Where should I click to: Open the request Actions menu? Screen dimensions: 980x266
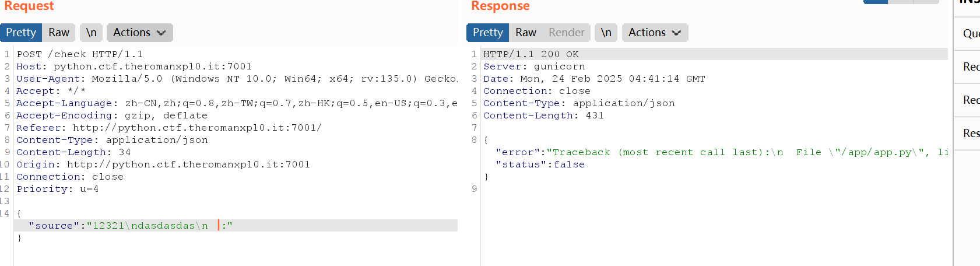(140, 33)
